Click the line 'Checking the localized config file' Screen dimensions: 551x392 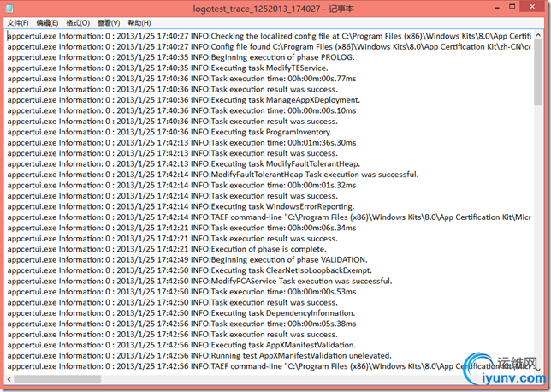click(270, 36)
